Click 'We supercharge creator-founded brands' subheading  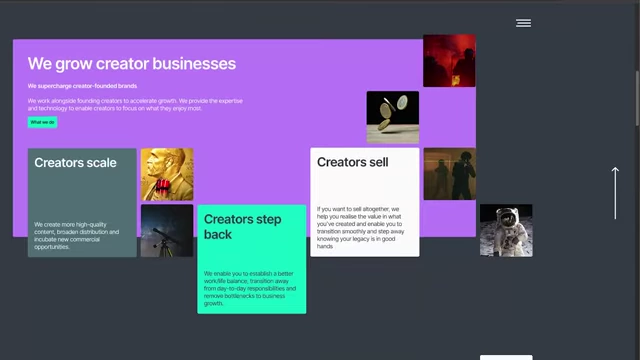82,86
